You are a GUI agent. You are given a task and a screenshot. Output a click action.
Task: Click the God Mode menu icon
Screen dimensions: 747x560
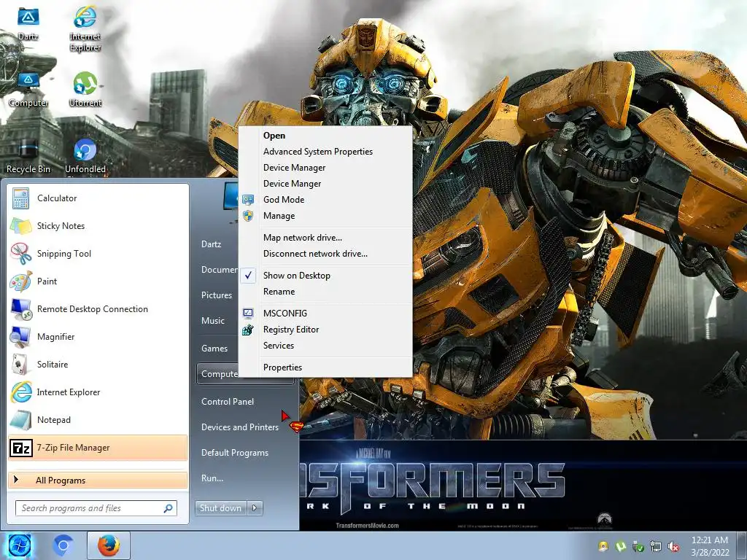pos(248,200)
